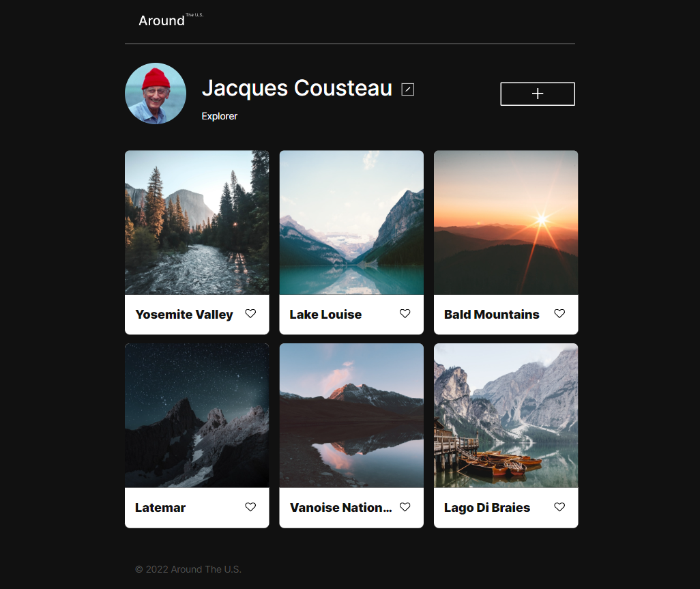Image resolution: width=700 pixels, height=589 pixels.
Task: Open the Lago Di Braies photo
Action: (x=506, y=415)
